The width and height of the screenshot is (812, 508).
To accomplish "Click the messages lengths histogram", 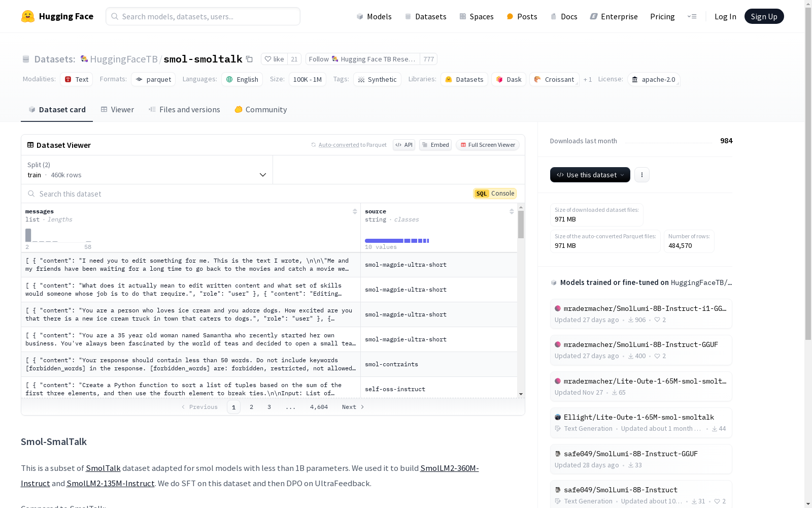I will (x=58, y=235).
